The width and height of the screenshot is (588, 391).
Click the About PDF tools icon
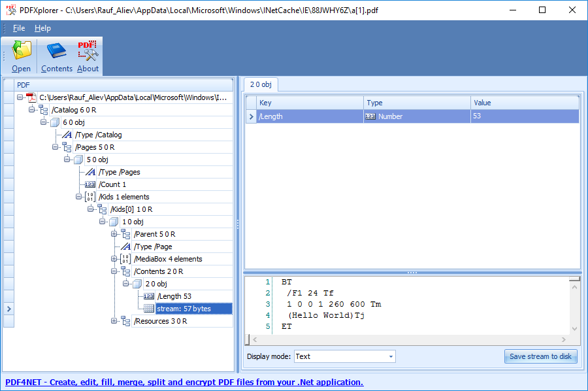pos(88,51)
